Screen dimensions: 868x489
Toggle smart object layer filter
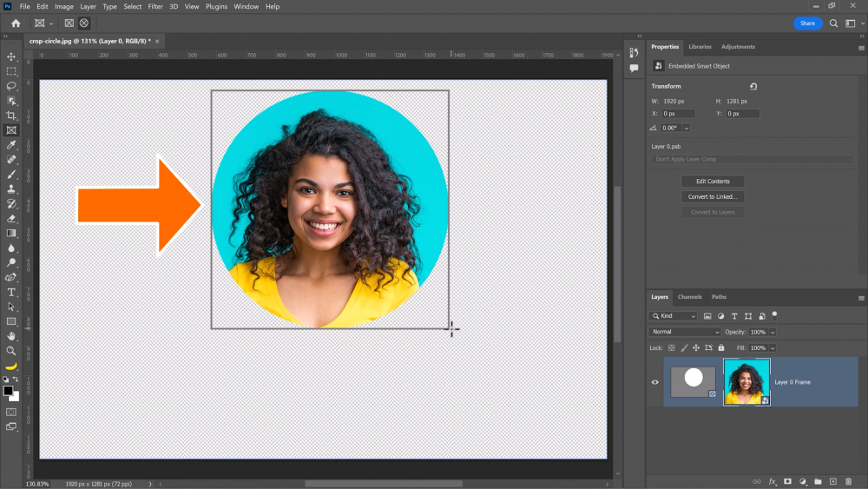coord(762,316)
